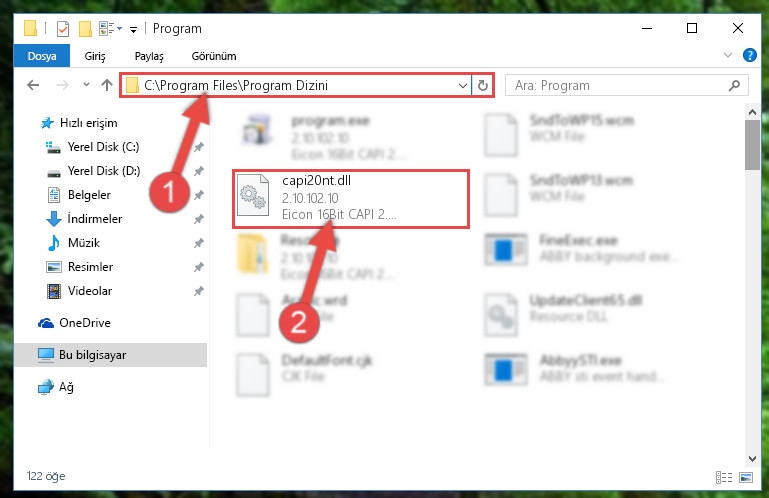
Task: Click the back navigation arrow
Action: [33, 85]
